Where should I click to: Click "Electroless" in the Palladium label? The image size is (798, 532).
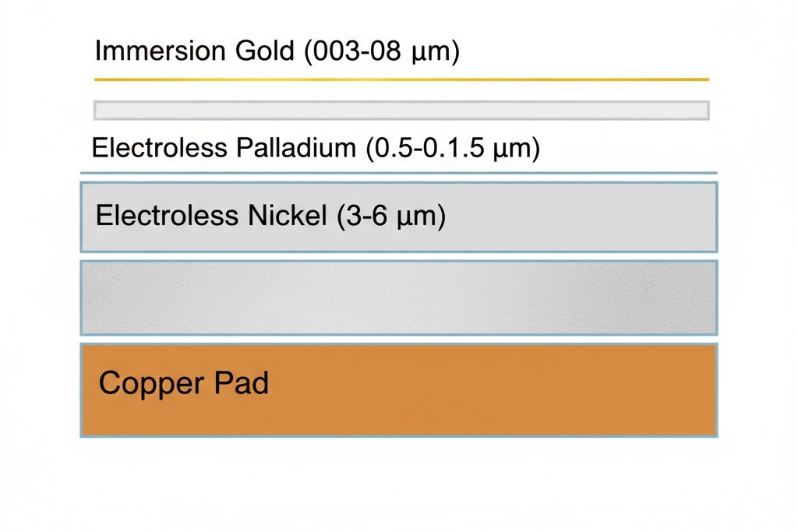point(159,148)
